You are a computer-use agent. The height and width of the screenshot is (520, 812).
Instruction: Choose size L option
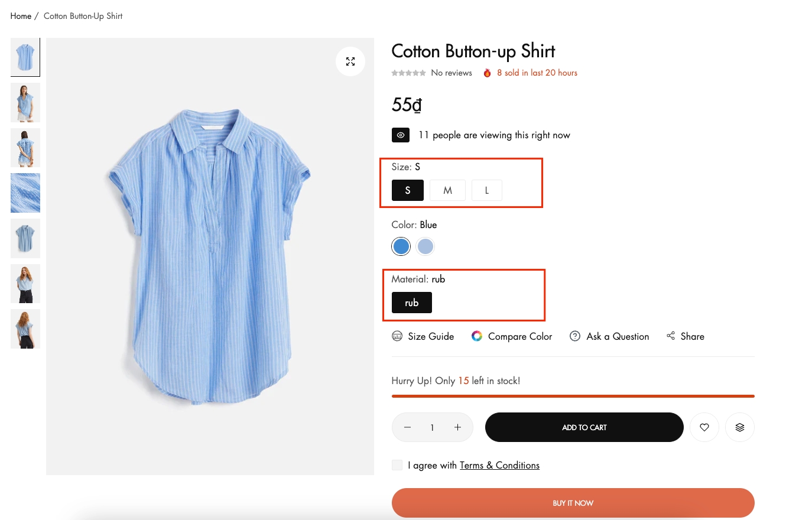[487, 190]
